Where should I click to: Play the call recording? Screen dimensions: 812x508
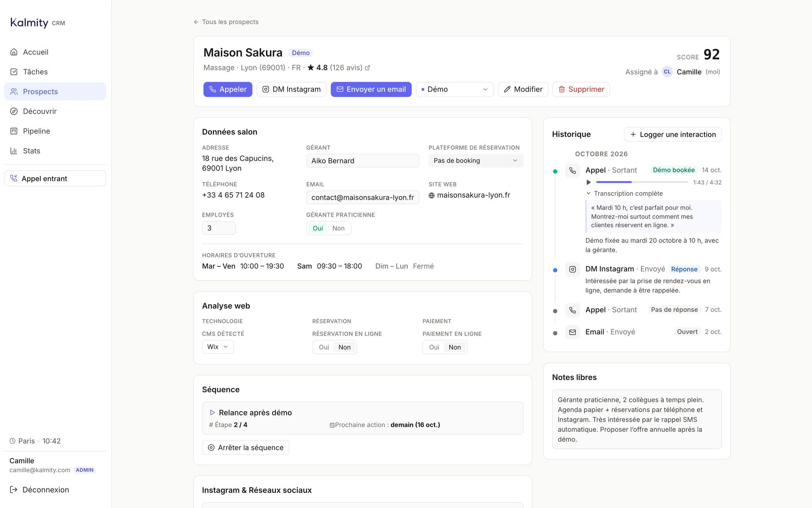click(x=589, y=182)
